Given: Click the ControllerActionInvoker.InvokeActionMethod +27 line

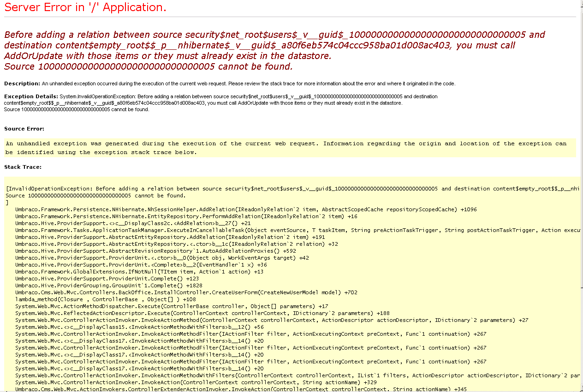Looking at the screenshot, I should pos(272,320).
